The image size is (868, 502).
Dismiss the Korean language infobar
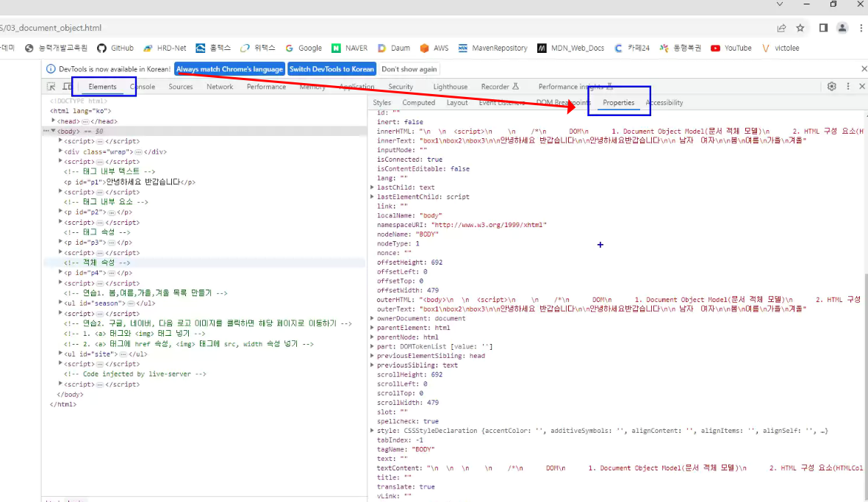point(864,68)
